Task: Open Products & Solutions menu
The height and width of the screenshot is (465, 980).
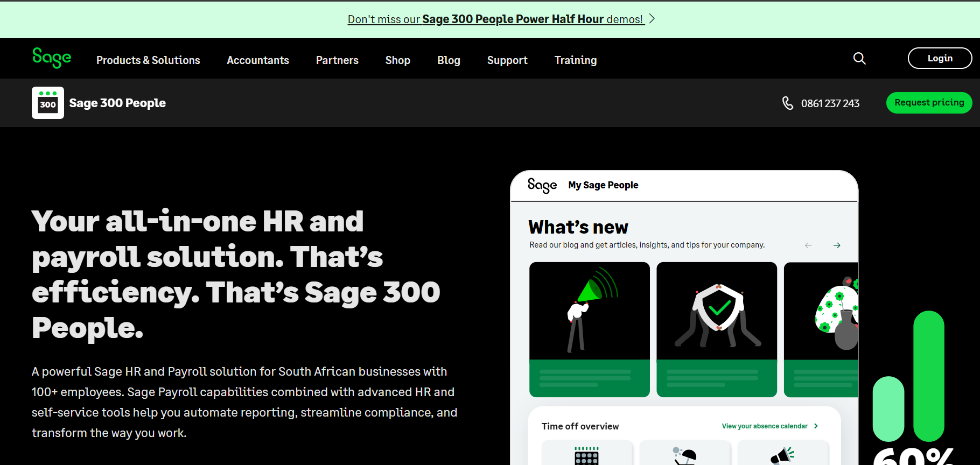Action: click(x=148, y=60)
